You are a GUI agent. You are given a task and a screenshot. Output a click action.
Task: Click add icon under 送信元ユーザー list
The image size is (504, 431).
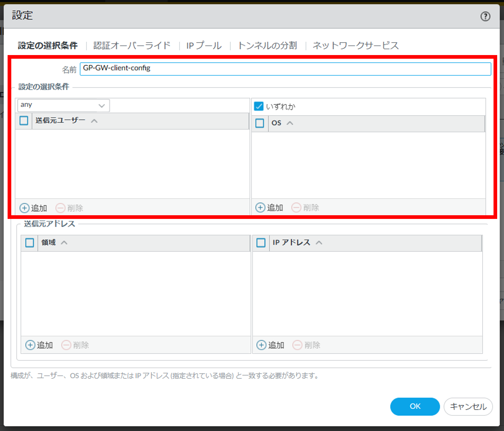coord(24,208)
